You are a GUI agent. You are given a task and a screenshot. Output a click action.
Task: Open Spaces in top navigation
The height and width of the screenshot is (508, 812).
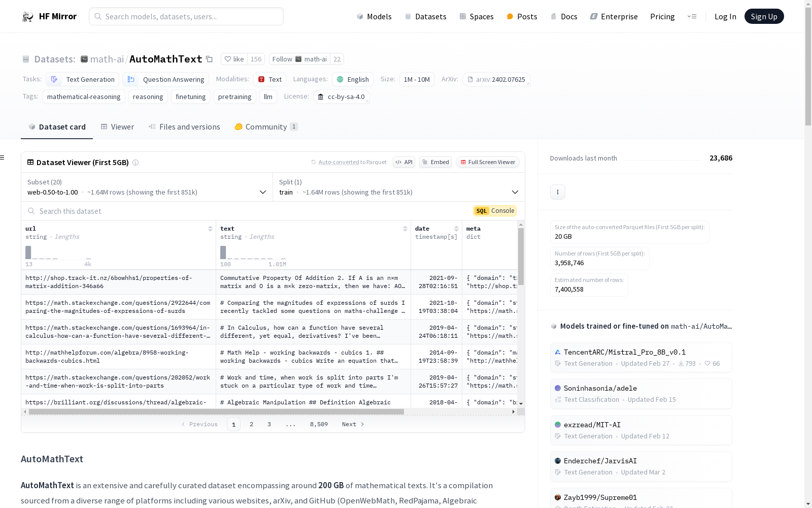476,16
